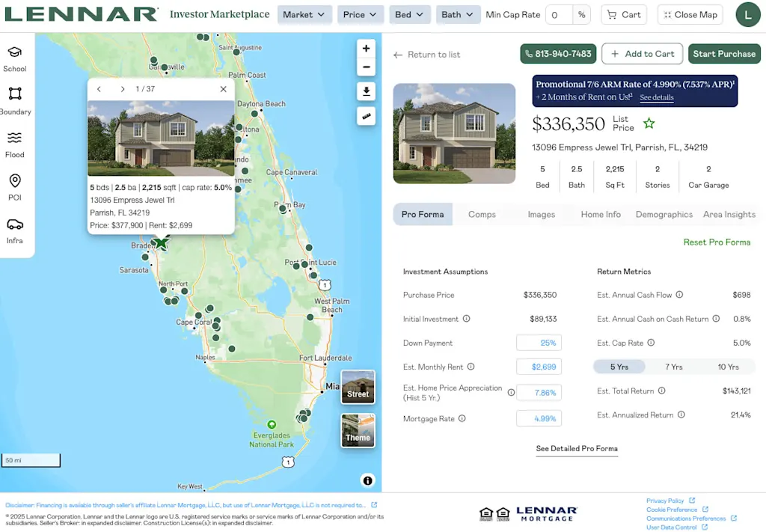Open See details for the ARM promotion

[x=656, y=97]
